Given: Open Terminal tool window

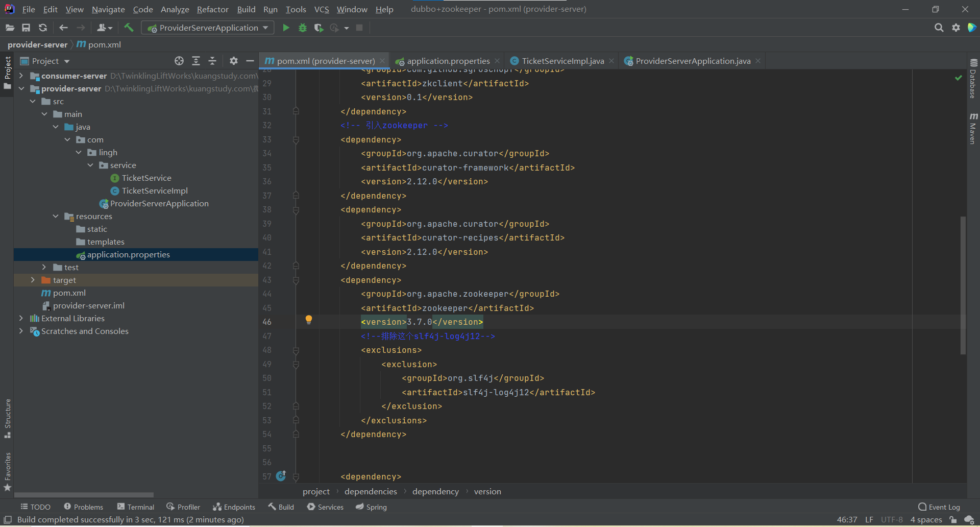Looking at the screenshot, I should click(x=136, y=507).
